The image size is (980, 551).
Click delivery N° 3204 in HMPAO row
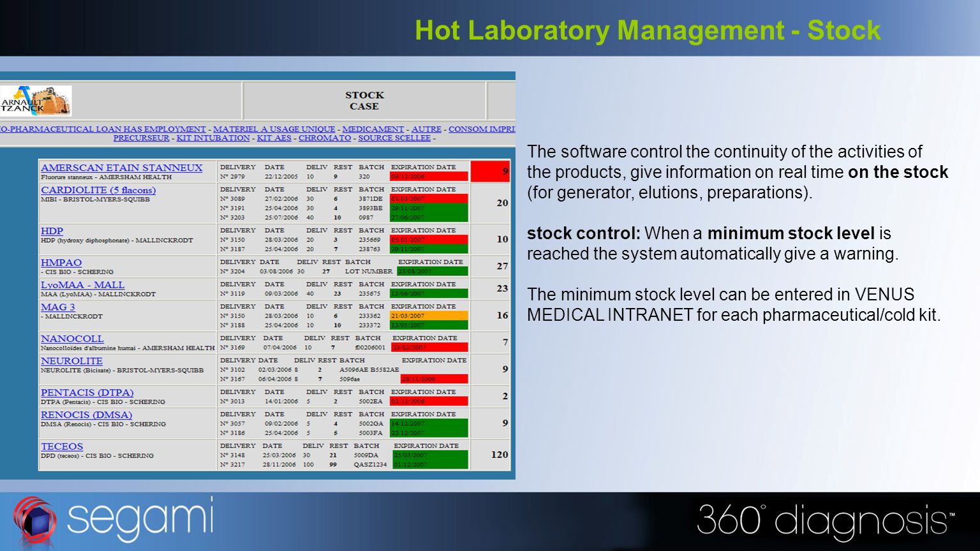tap(232, 271)
